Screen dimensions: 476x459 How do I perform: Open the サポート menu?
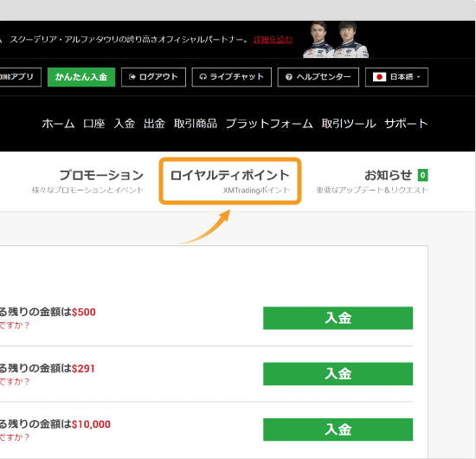(406, 124)
